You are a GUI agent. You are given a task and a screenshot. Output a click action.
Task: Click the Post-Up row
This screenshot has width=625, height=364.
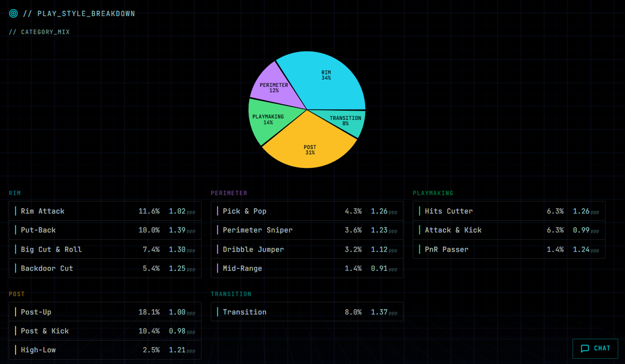pos(105,312)
